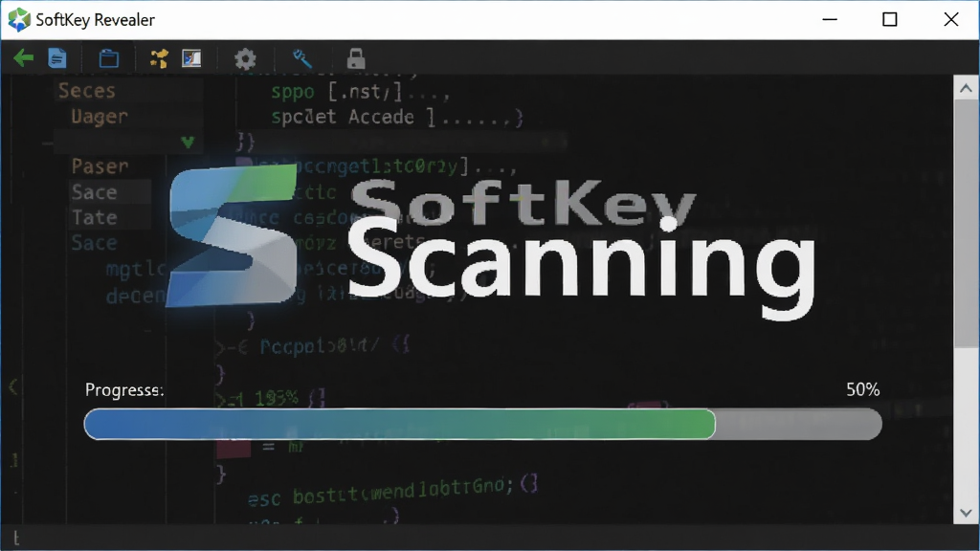Select the Tate item in sidebar

tap(95, 217)
